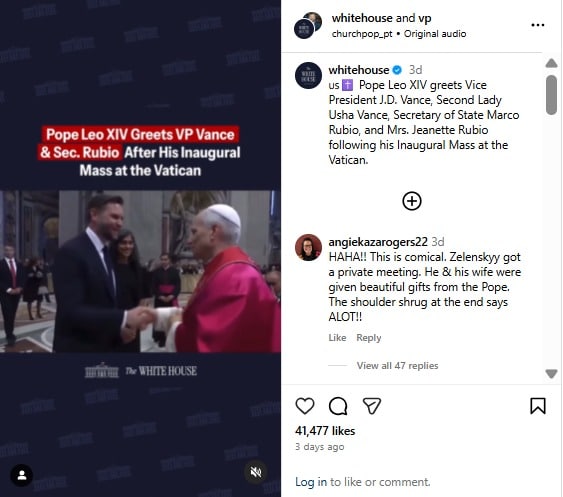
Task: Load more comments with the plus circle
Action: pos(412,201)
